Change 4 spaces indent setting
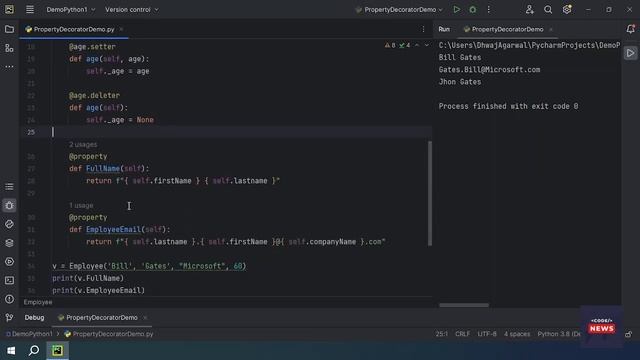 tap(517, 334)
